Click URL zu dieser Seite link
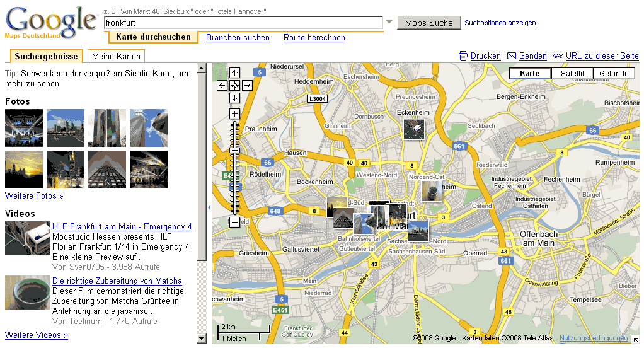This screenshot has width=644, height=348. pyautogui.click(x=602, y=56)
